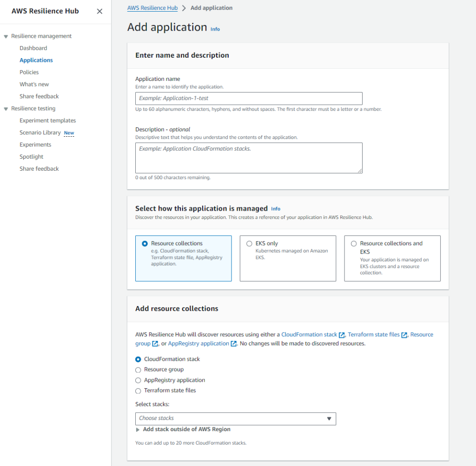Open the AppRegistry application external link

pyautogui.click(x=199, y=343)
